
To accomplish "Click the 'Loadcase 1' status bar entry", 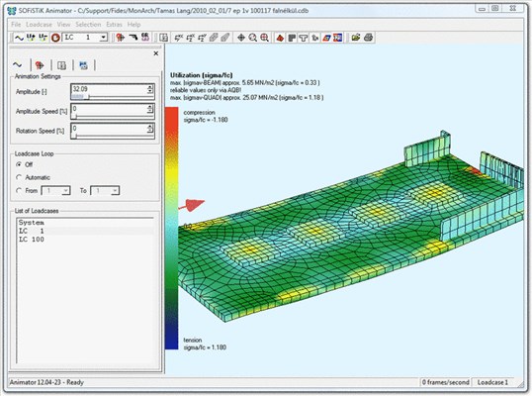I will click(492, 382).
